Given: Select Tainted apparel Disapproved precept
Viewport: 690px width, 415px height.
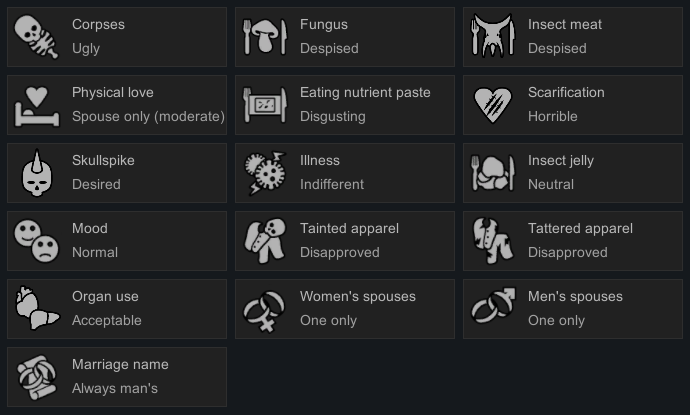Looking at the screenshot, I should 345,241.
